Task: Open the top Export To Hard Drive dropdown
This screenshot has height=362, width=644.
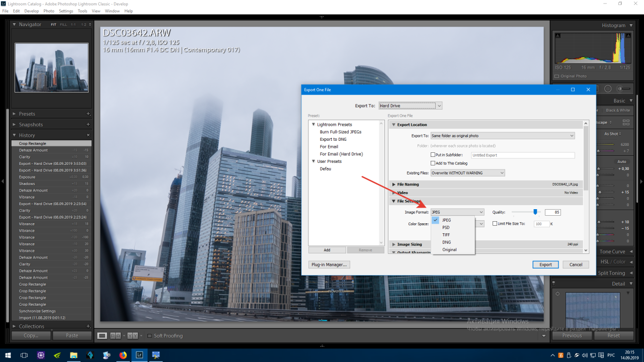Action: (x=411, y=106)
